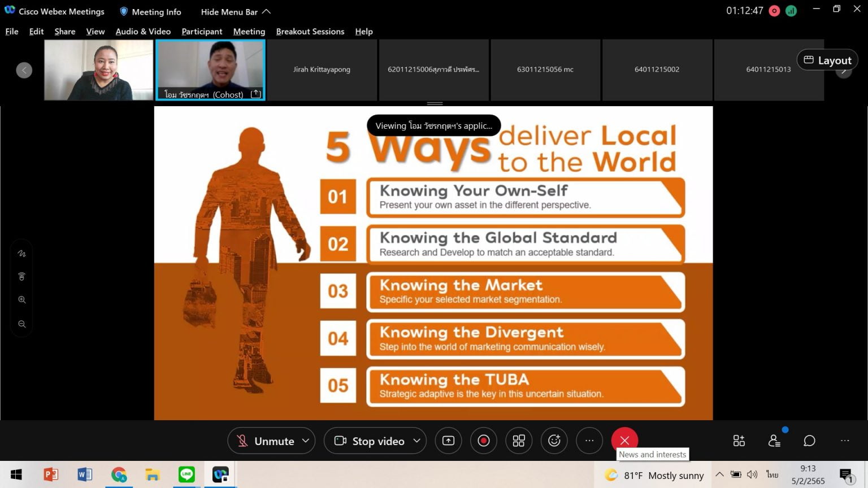The image size is (868, 488).
Task: Expand video options arrow beside Stop video
Action: pyautogui.click(x=417, y=441)
